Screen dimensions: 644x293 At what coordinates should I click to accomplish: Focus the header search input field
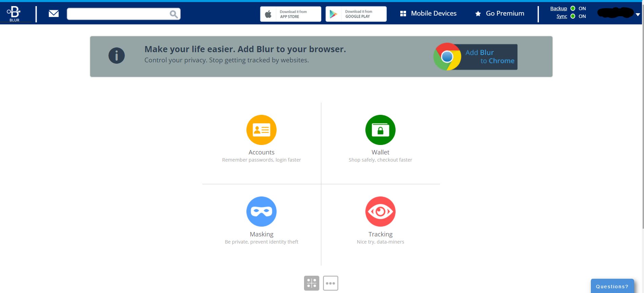(x=119, y=14)
